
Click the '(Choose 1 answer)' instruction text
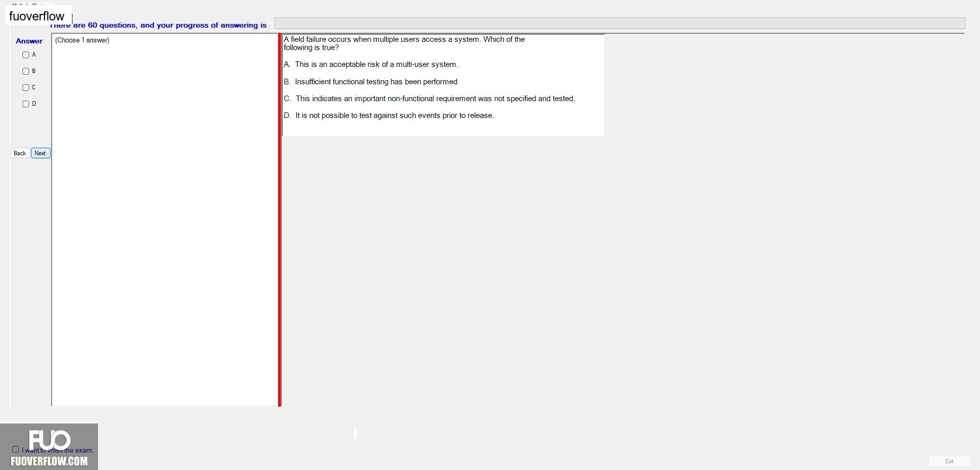(x=82, y=40)
